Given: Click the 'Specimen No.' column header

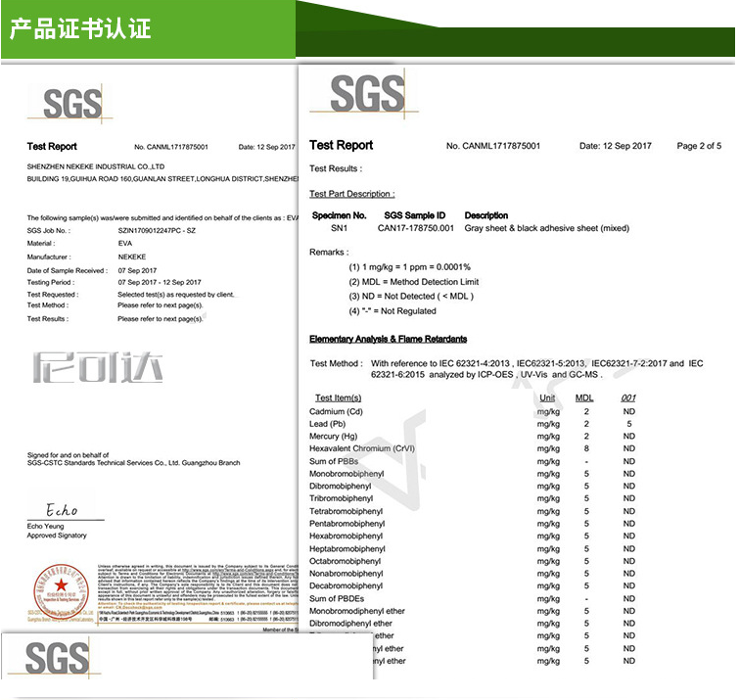Looking at the screenshot, I should [340, 215].
